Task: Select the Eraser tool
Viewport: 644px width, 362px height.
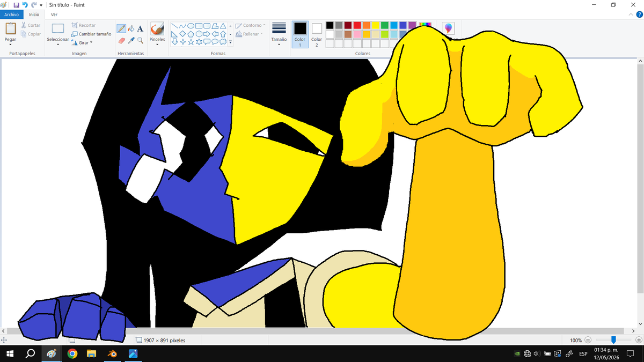Action: pyautogui.click(x=121, y=40)
